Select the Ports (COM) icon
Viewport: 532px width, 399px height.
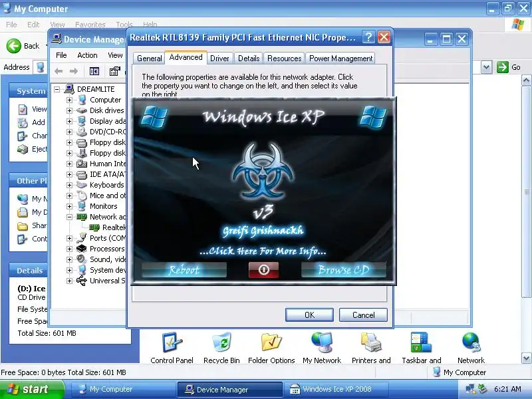[x=81, y=238]
